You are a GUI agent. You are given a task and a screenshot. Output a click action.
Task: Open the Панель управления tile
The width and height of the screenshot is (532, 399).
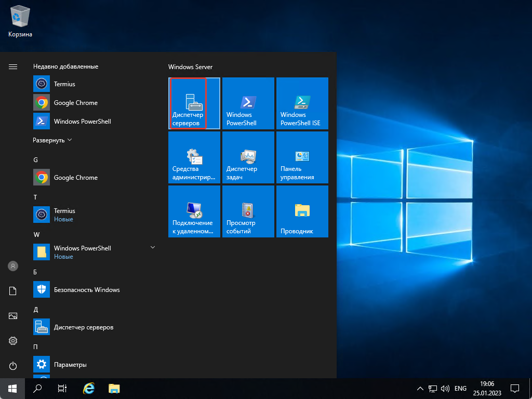pos(302,157)
